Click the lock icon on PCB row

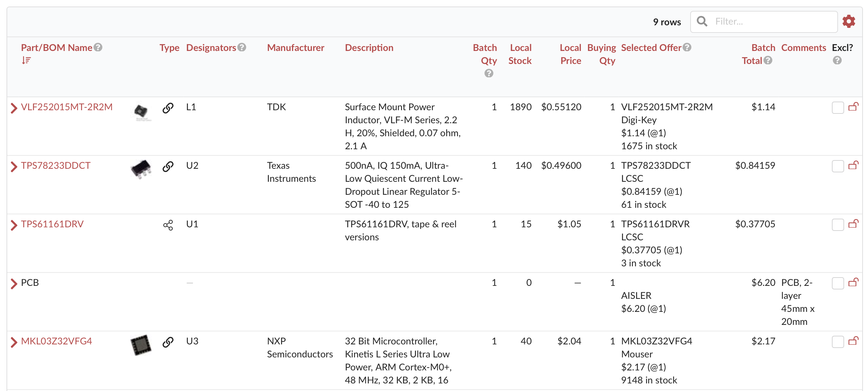coord(853,282)
